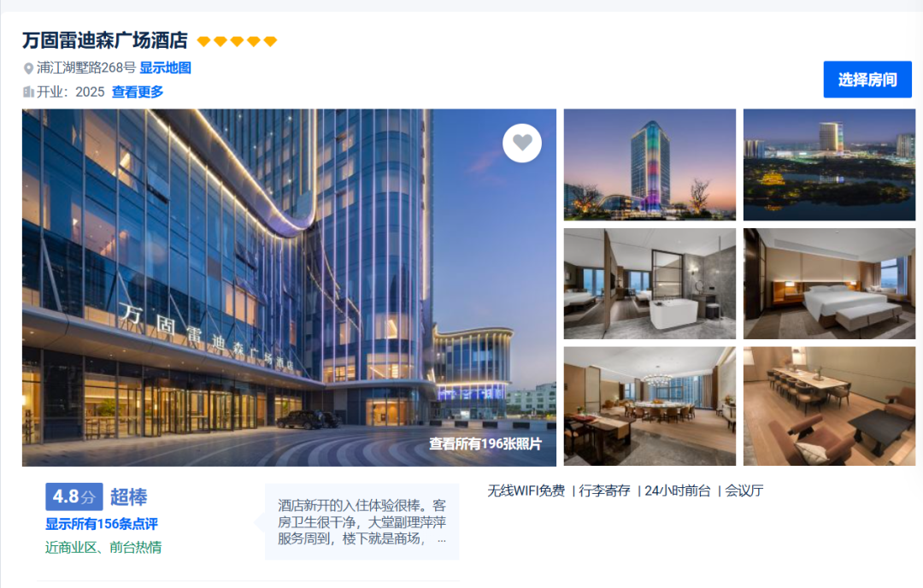This screenshot has height=588, width=923.
Task: Click the building icon next to 开业
Action: click(28, 91)
